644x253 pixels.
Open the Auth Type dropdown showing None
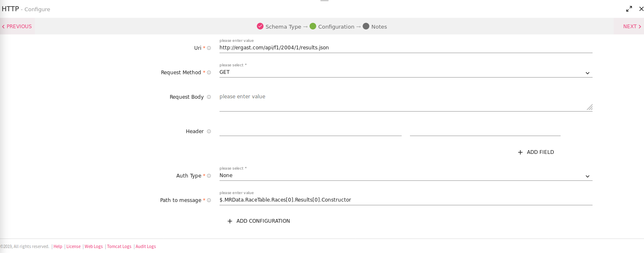pyautogui.click(x=405, y=175)
